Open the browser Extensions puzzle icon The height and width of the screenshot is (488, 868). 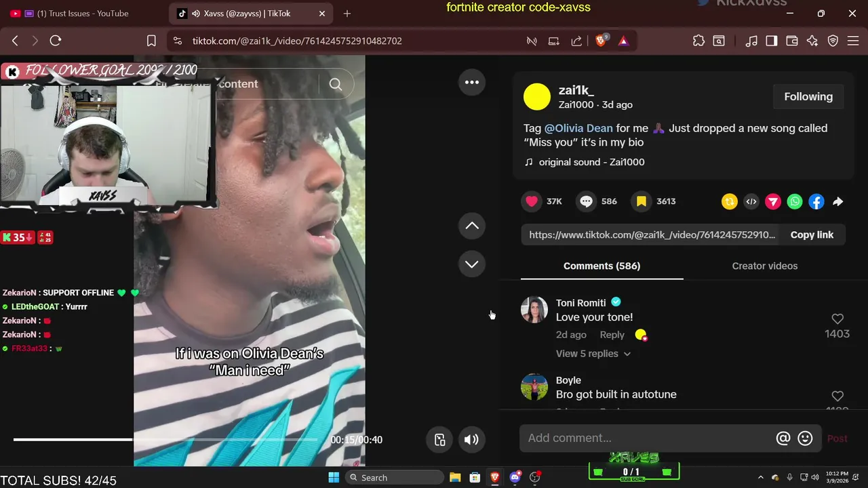click(x=698, y=41)
